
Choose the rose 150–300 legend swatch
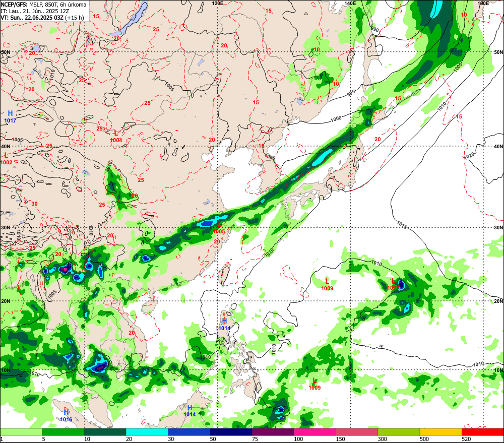(357, 432)
